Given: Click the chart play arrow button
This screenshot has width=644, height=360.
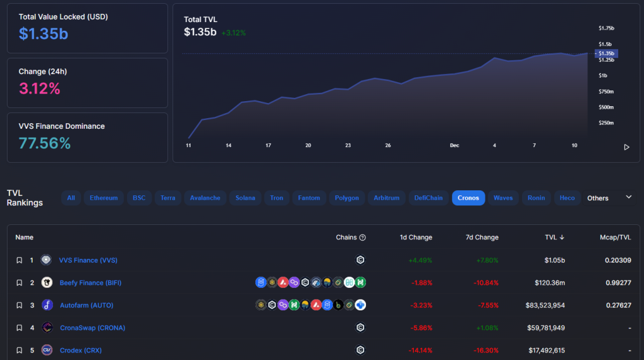Looking at the screenshot, I should tap(627, 147).
